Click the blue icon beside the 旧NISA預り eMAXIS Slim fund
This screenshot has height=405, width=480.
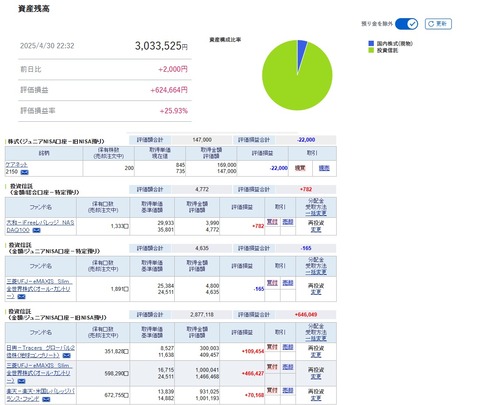coord(21,381)
